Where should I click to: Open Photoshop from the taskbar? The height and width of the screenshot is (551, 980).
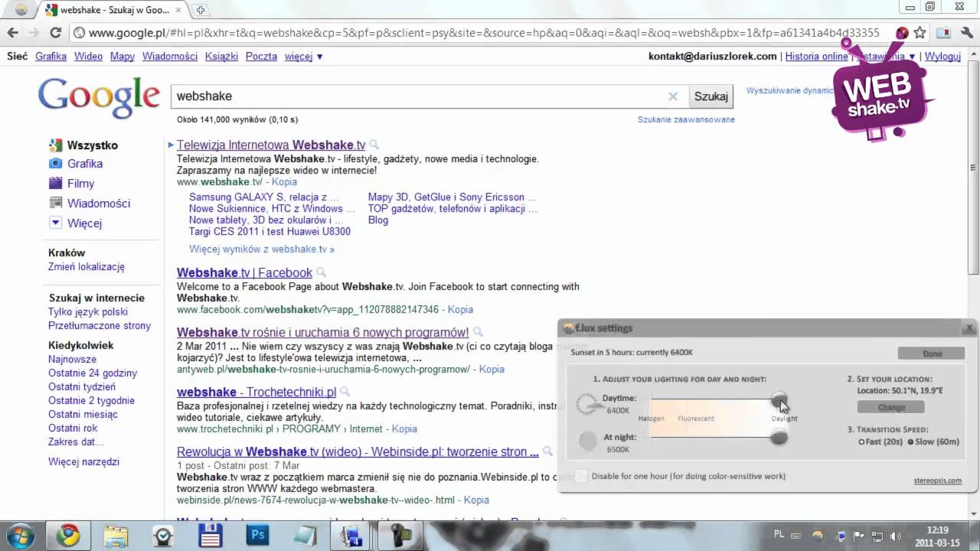click(x=258, y=535)
